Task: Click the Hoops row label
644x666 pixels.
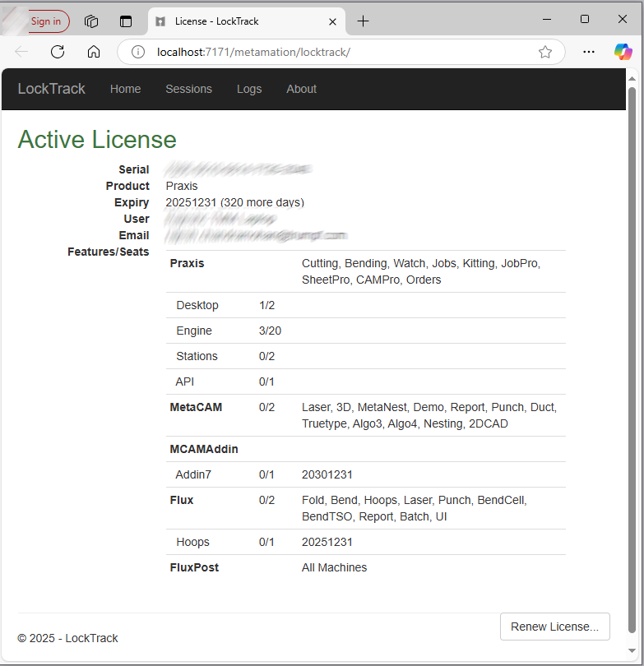Action: (x=192, y=543)
